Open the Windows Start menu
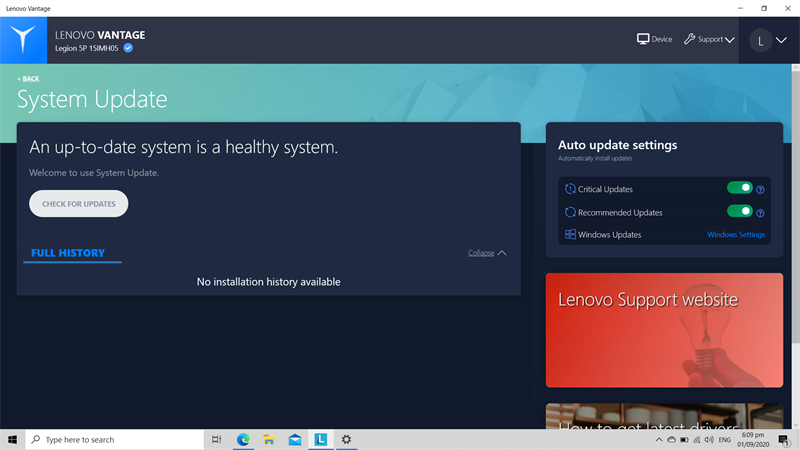Viewport: 800px width, 450px height. pyautogui.click(x=12, y=440)
